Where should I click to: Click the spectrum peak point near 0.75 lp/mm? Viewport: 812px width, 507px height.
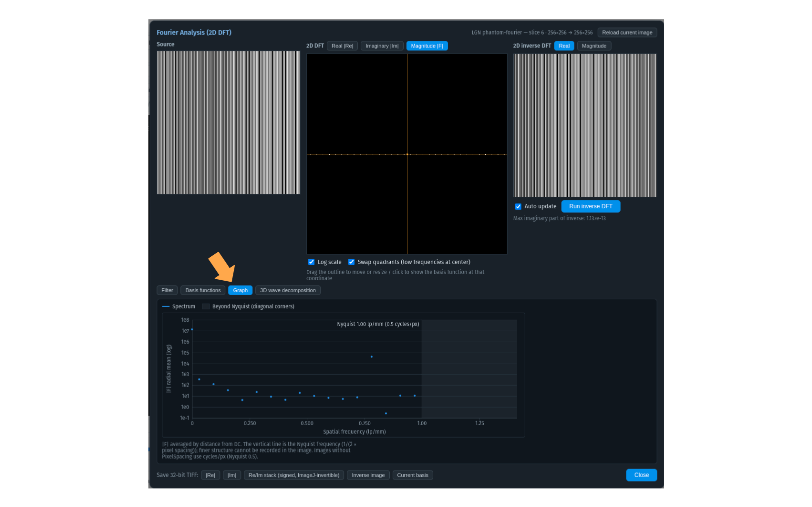pyautogui.click(x=371, y=357)
